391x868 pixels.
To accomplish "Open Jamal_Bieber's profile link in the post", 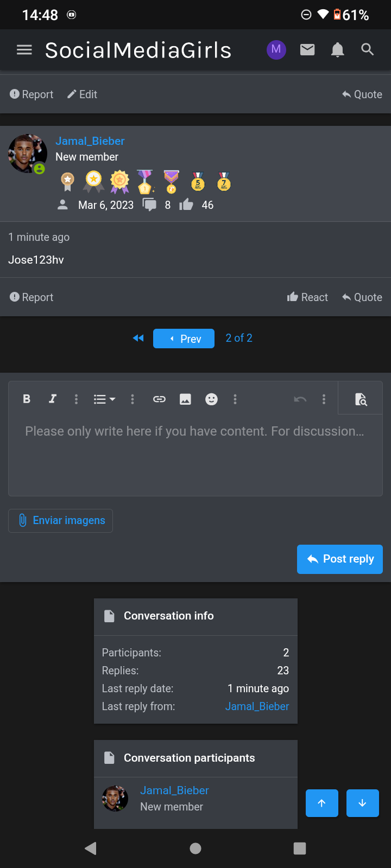I will [90, 141].
